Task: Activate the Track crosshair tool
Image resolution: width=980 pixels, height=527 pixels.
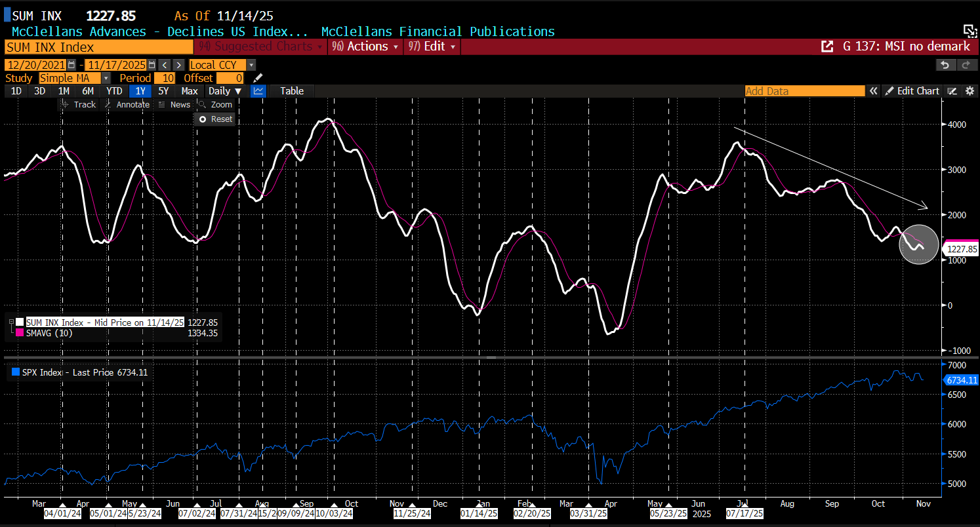Action: [79, 105]
